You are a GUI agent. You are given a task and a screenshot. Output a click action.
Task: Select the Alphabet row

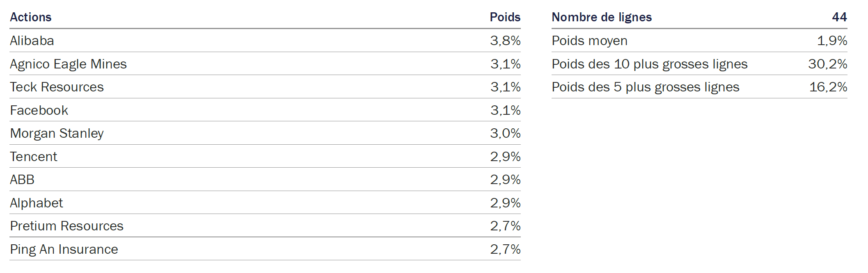265,203
